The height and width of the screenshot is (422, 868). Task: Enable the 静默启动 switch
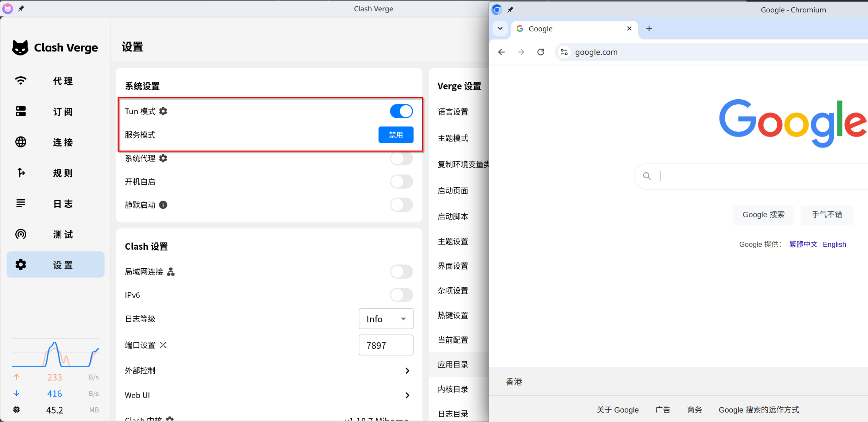click(401, 205)
